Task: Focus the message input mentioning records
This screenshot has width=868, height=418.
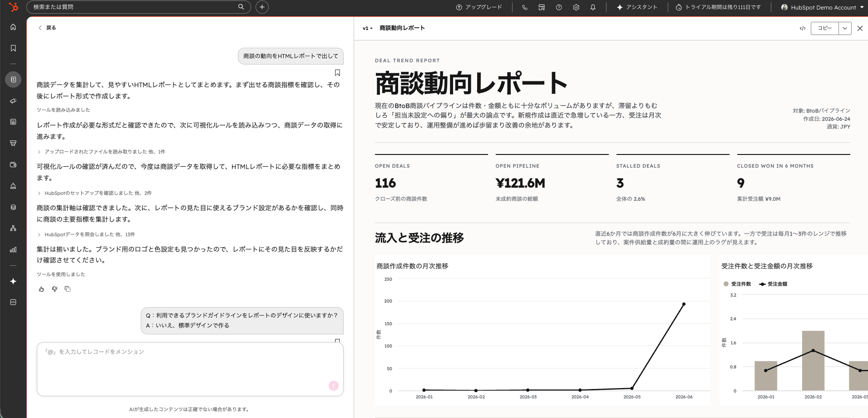Action: click(190, 369)
